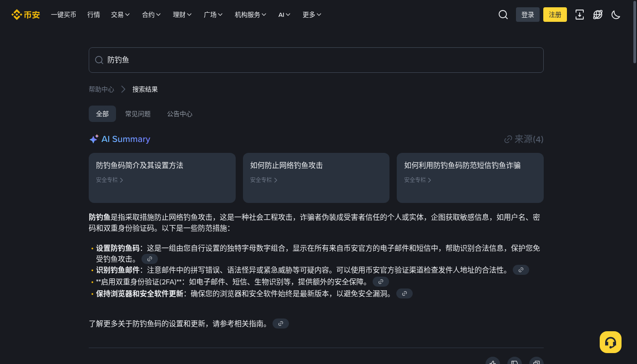
Task: Open the 来源(4) sources link
Action: tap(524, 139)
